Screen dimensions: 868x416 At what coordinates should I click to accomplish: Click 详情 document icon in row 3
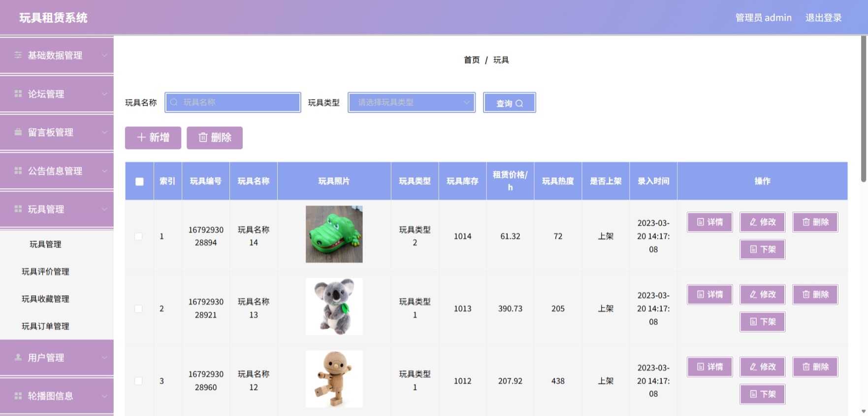[x=701, y=367]
